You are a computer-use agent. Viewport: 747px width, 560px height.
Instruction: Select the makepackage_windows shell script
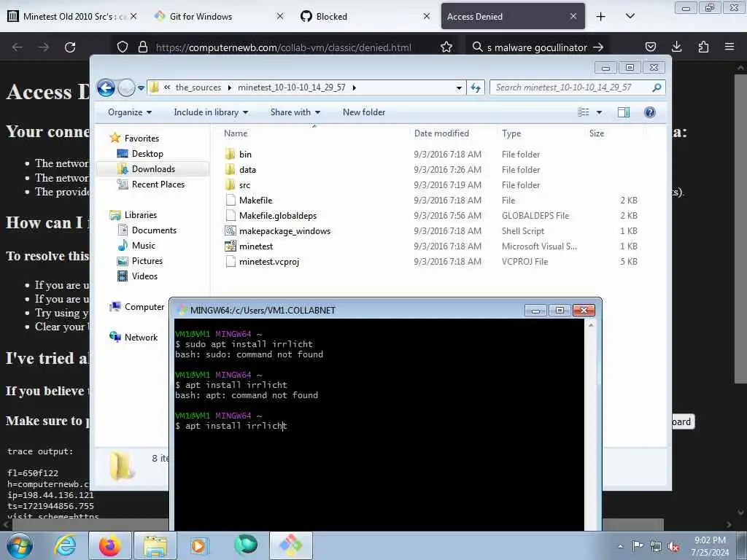(285, 231)
